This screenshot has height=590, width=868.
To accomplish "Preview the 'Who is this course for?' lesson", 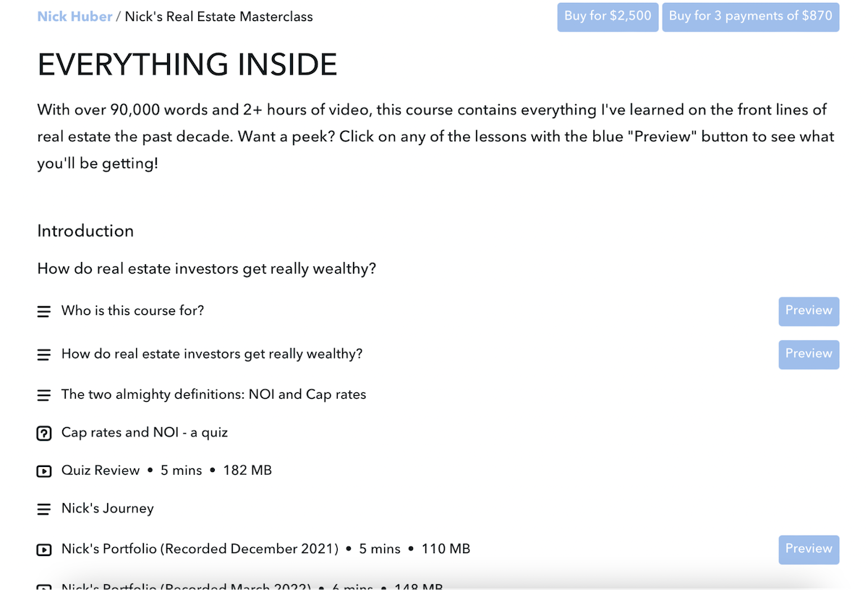I will [x=809, y=311].
